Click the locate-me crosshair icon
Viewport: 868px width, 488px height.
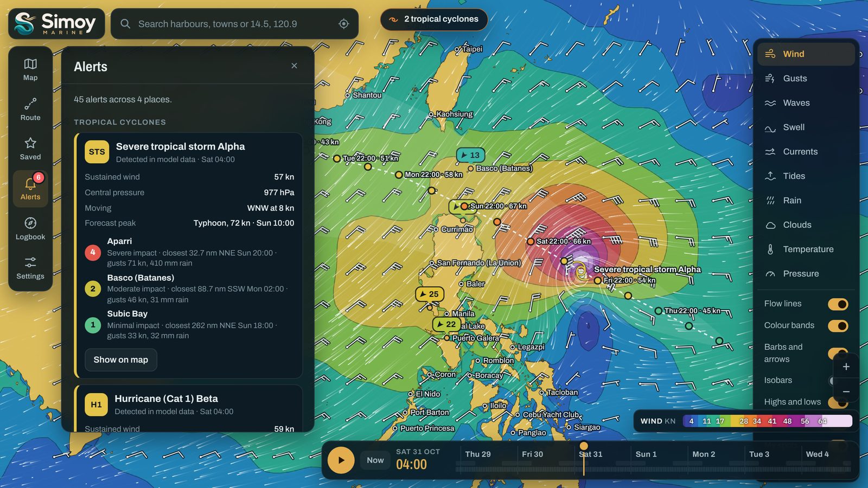pos(343,24)
